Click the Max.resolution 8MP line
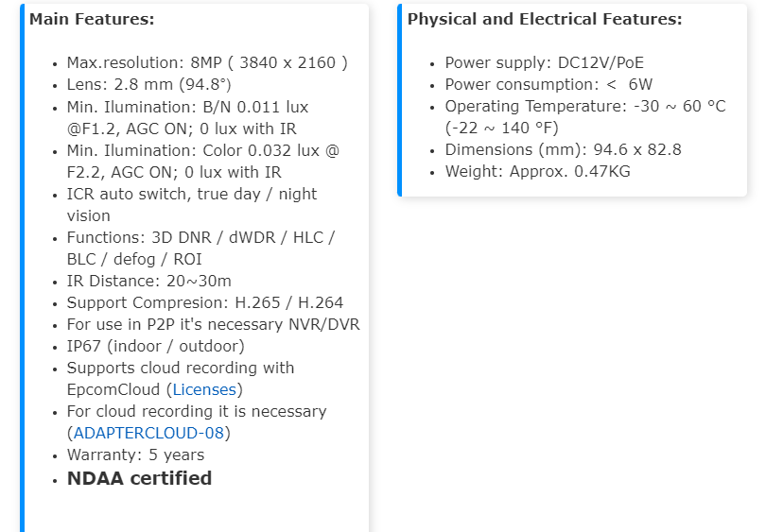766x532 pixels. click(x=207, y=63)
